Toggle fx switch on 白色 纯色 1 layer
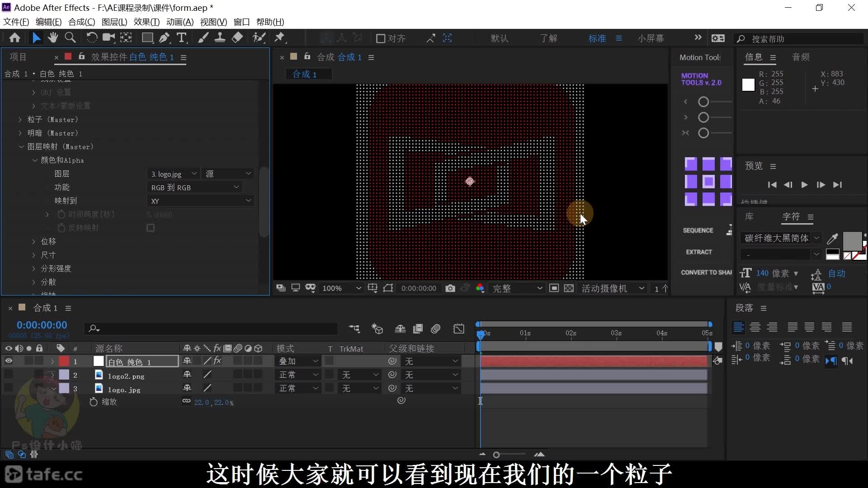The width and height of the screenshot is (868, 488). [217, 361]
